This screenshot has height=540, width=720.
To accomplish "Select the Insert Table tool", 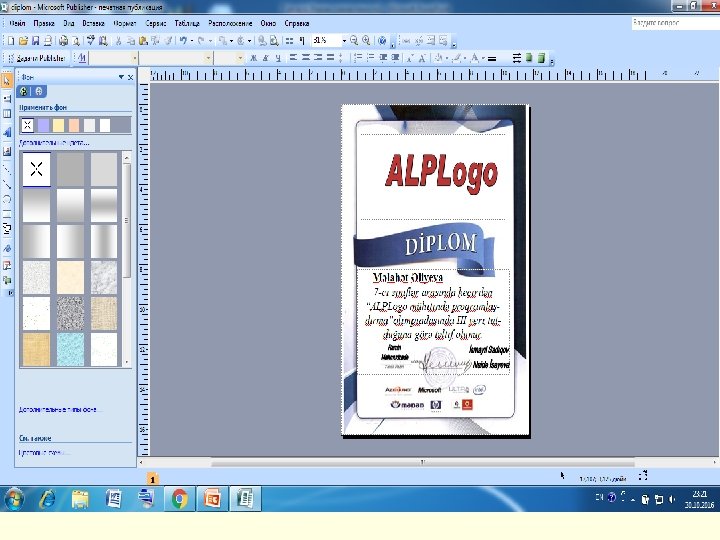I will pos(7,114).
